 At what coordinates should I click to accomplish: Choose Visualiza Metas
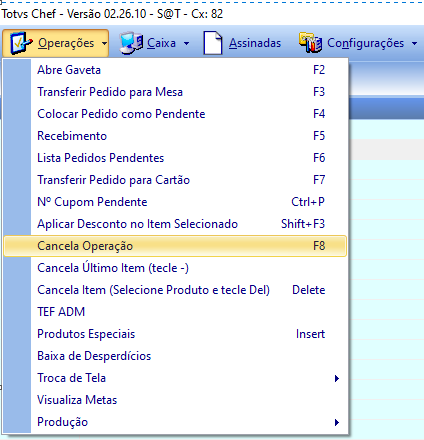[x=175, y=400]
